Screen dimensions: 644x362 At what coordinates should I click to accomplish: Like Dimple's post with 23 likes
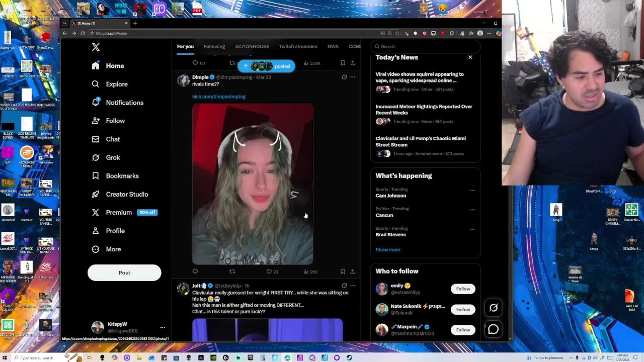[x=272, y=271]
